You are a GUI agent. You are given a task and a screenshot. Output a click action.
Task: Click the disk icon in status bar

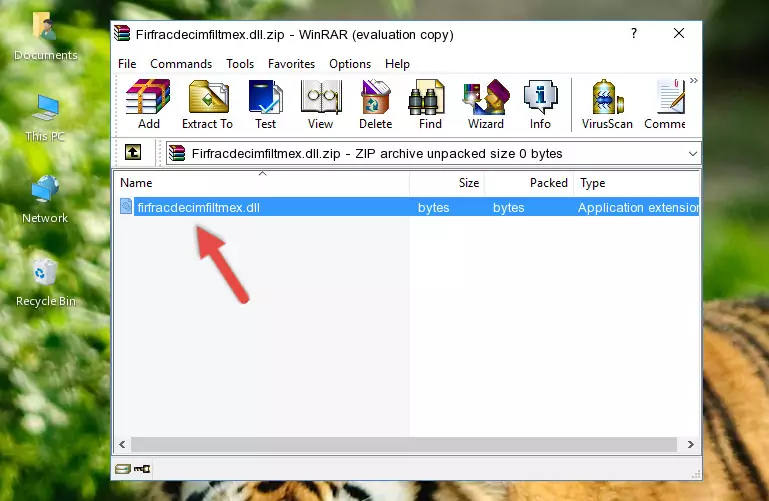click(x=123, y=469)
